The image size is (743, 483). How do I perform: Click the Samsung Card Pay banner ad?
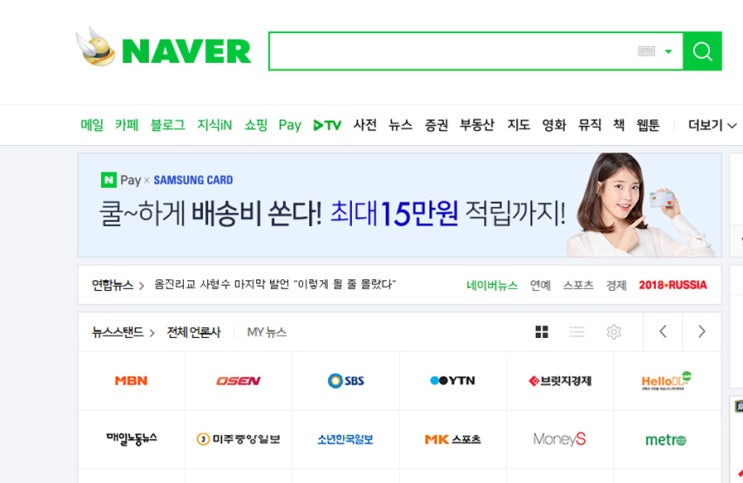coord(399,205)
